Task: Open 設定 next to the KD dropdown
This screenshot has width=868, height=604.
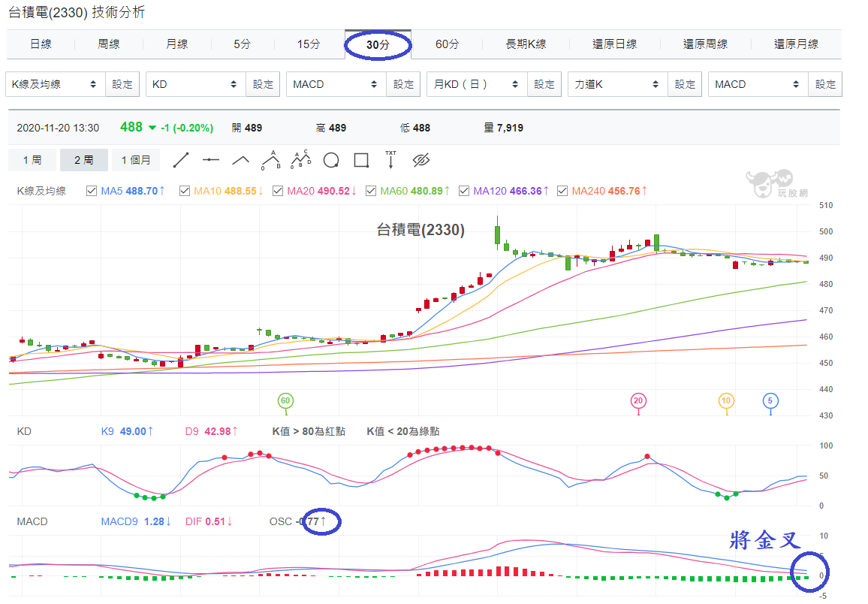Action: pos(263,84)
